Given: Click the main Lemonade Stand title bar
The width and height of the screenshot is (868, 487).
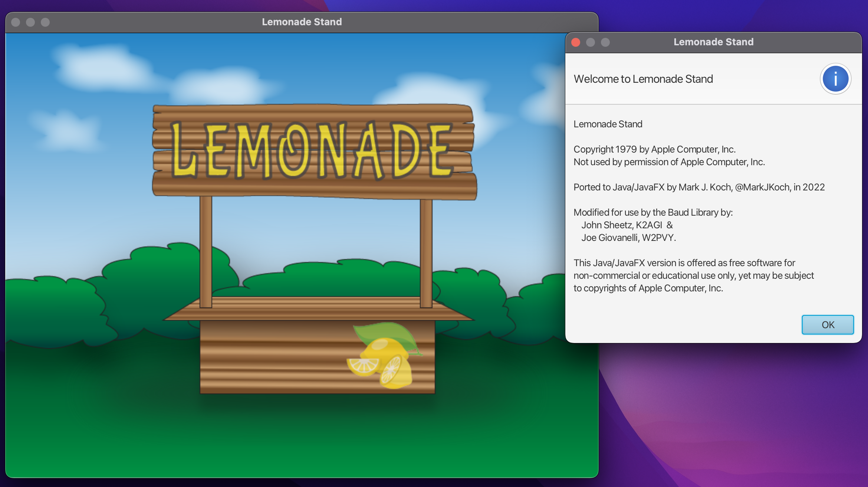Looking at the screenshot, I should pyautogui.click(x=301, y=22).
